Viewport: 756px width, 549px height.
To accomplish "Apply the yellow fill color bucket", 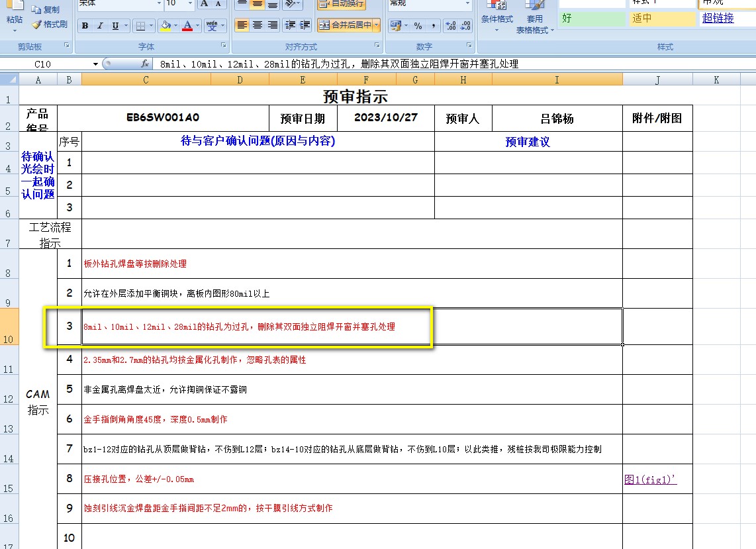I will [166, 26].
